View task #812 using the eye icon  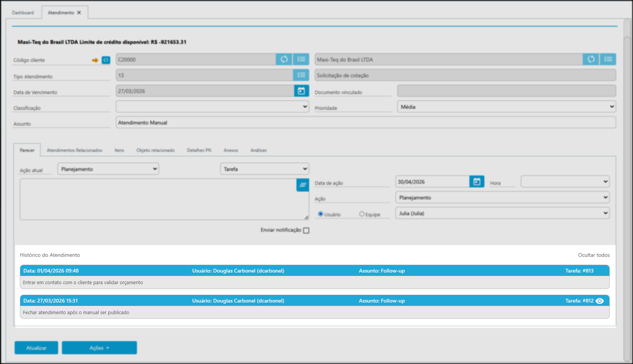point(600,301)
